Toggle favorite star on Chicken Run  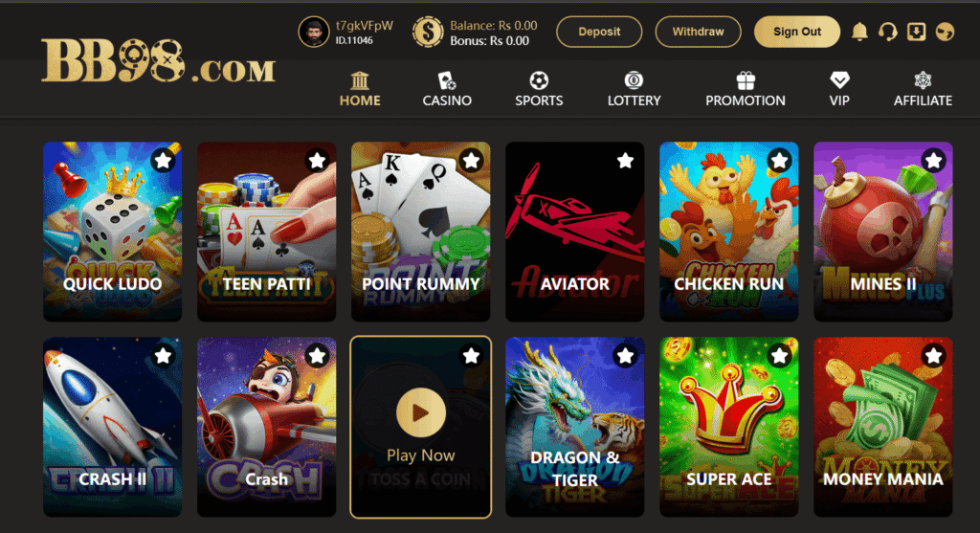click(x=779, y=161)
